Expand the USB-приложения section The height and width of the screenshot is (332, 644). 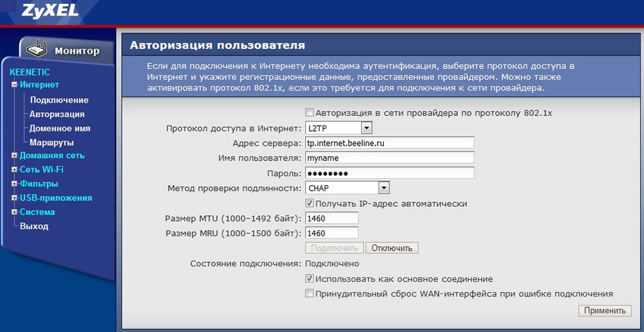click(x=15, y=198)
